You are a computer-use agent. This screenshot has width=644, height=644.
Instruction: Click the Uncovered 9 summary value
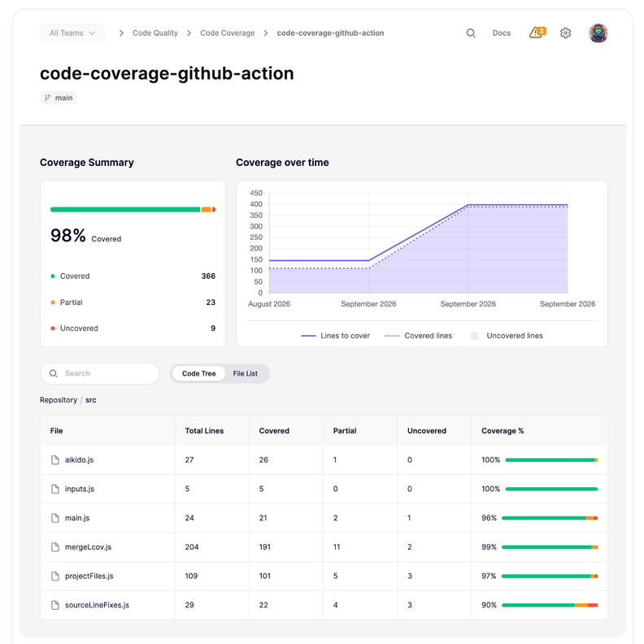213,329
